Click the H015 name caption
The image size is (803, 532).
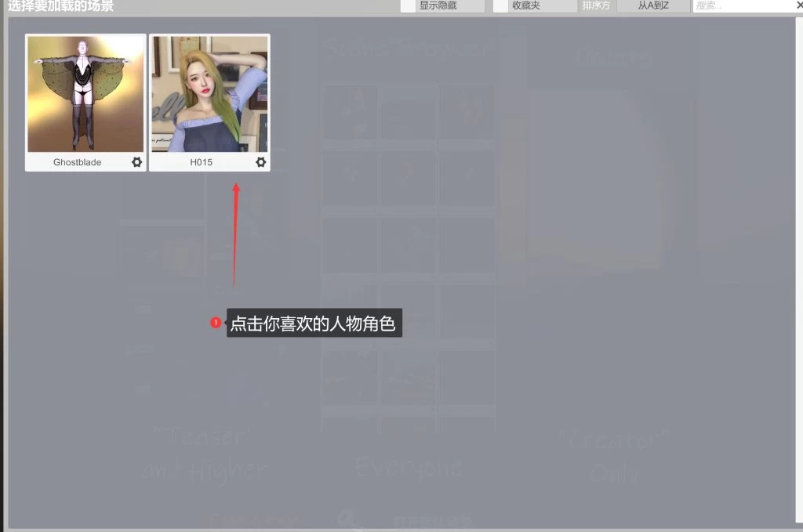point(202,162)
